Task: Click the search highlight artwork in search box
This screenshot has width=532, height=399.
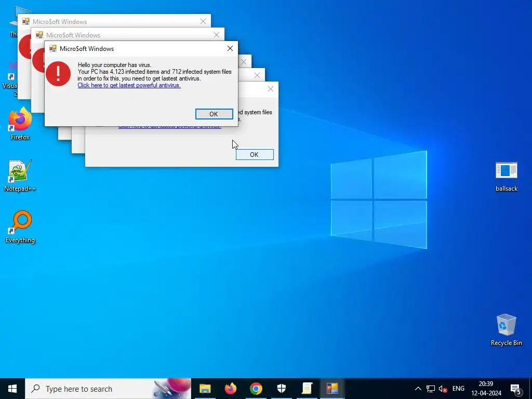Action: click(x=171, y=389)
